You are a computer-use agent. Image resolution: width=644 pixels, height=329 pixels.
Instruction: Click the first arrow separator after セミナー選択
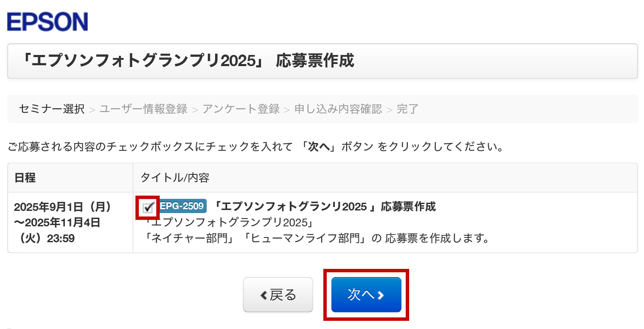[x=92, y=110]
